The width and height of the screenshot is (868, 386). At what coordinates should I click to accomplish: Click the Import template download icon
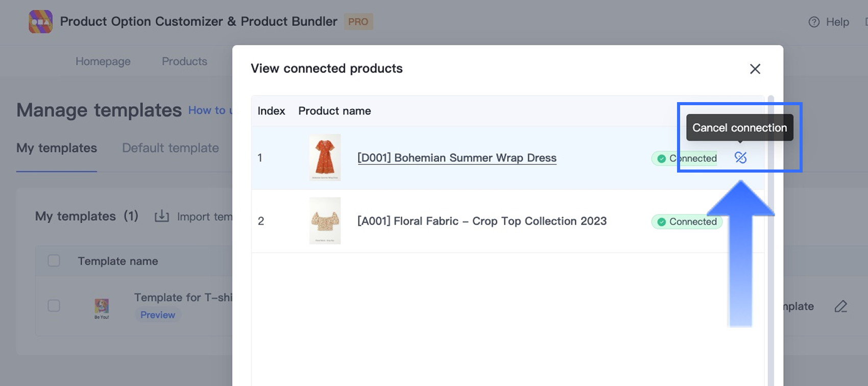coord(162,216)
